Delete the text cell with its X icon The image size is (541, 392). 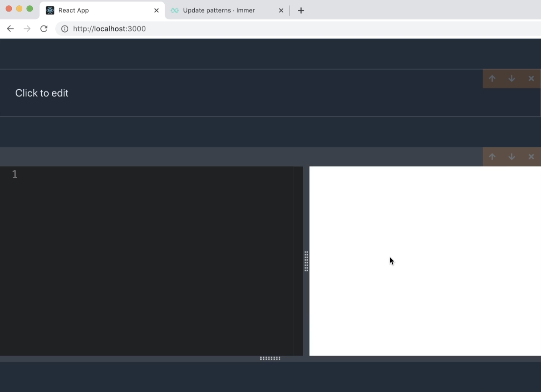[531, 78]
